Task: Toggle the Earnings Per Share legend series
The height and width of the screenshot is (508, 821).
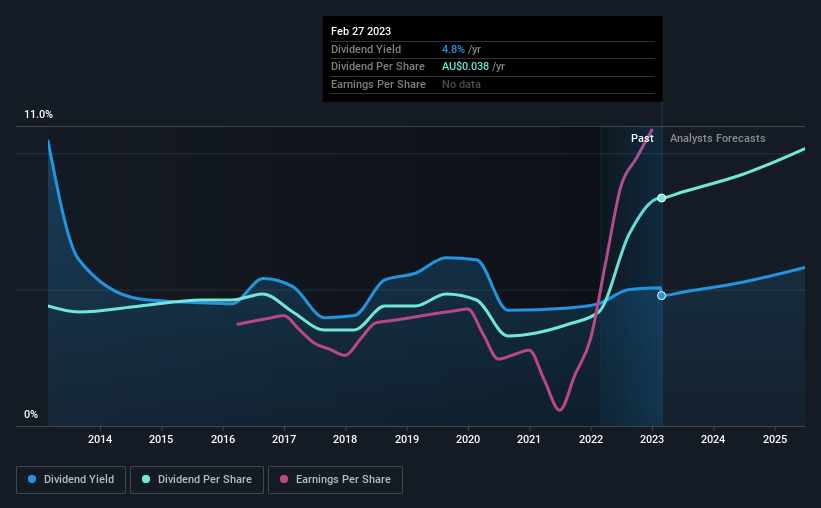Action: click(335, 480)
